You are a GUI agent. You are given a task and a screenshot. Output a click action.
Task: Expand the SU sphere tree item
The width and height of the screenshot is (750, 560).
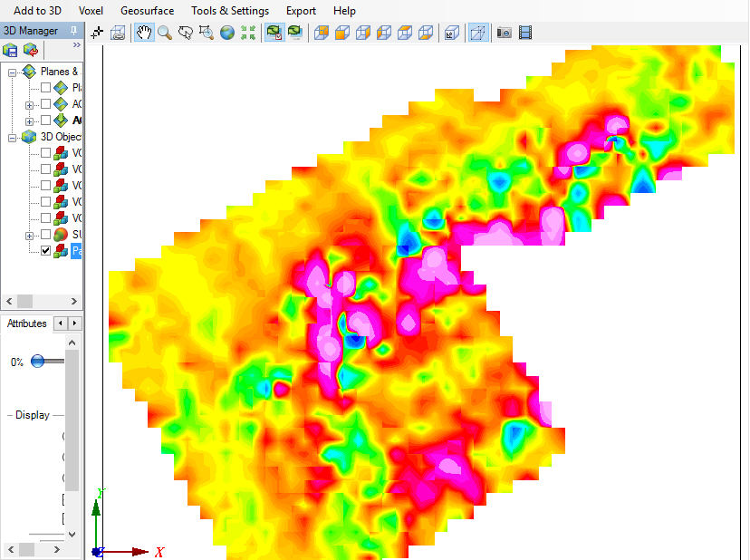click(x=30, y=235)
